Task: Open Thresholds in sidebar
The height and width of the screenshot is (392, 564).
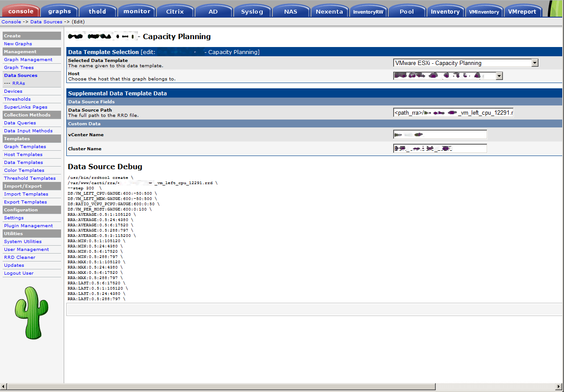Action: point(17,99)
